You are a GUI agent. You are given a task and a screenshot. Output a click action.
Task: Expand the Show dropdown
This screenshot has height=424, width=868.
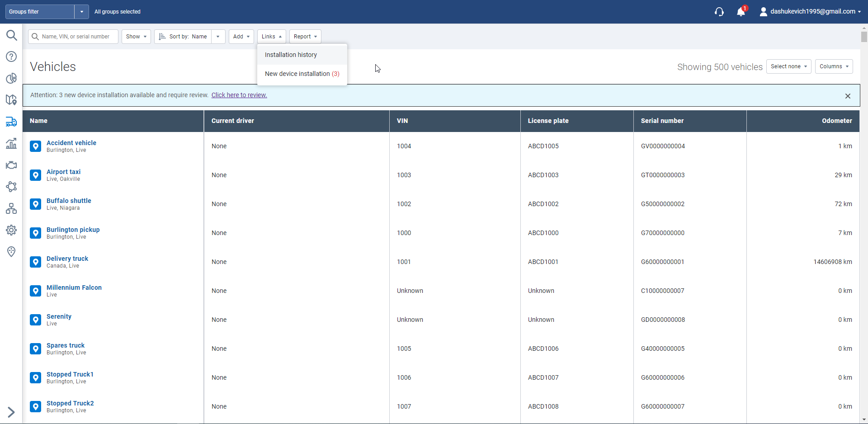(136, 37)
